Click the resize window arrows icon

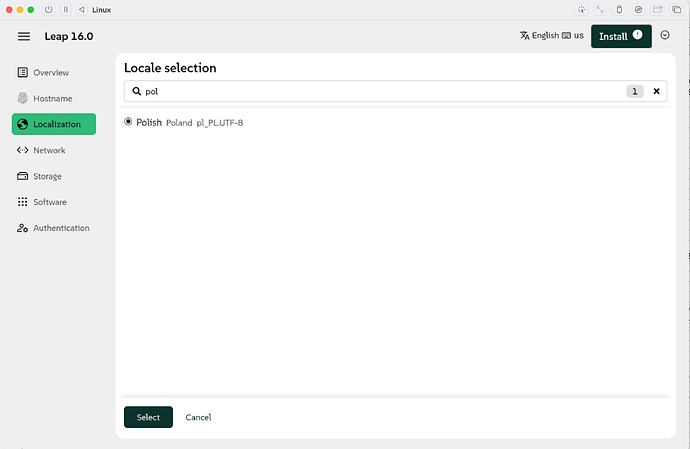[600, 9]
